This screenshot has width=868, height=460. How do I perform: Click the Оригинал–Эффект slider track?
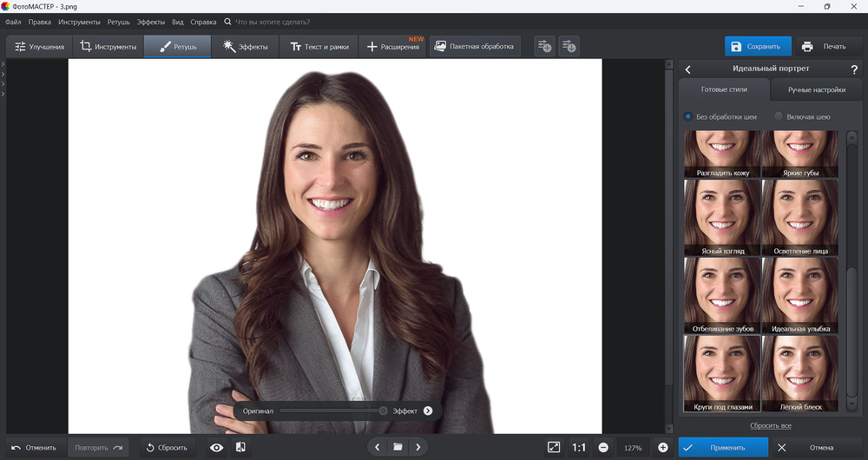(x=330, y=411)
